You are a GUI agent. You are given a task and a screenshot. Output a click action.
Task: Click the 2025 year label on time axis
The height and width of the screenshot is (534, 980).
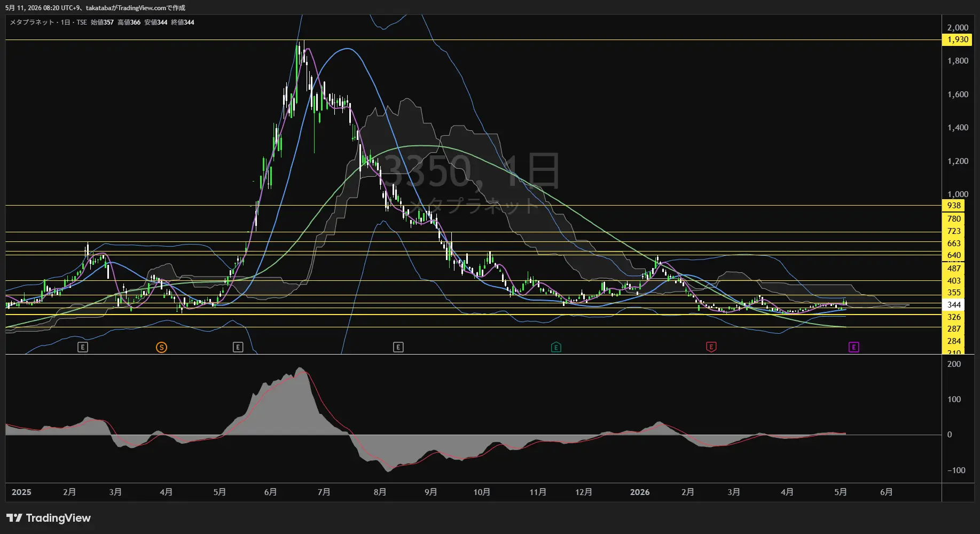point(21,492)
